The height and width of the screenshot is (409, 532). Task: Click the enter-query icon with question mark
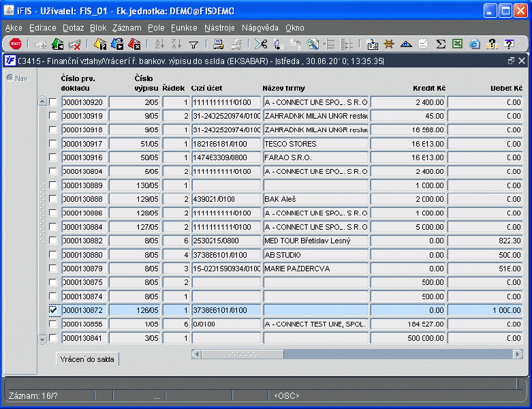pyautogui.click(x=100, y=44)
